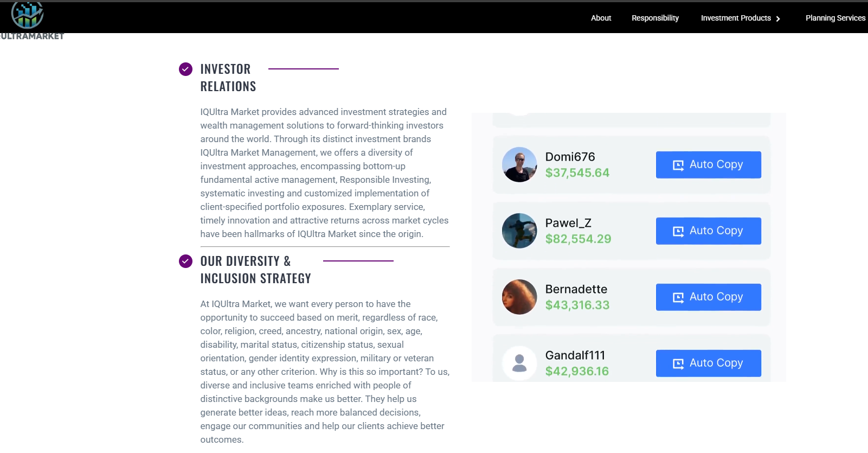Click the copy icon in Domi676's Auto Copy button

click(678, 165)
